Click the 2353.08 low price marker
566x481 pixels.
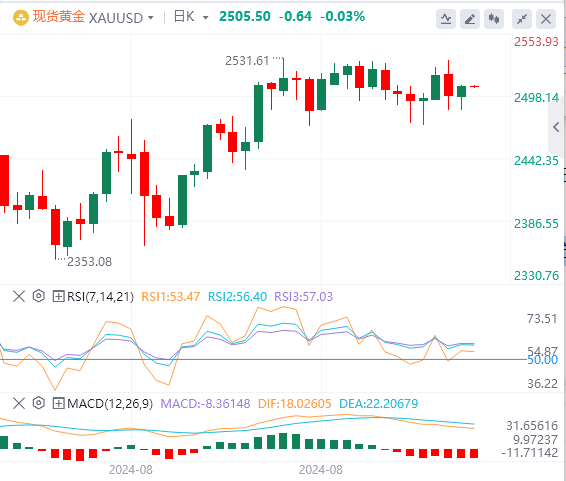point(90,262)
